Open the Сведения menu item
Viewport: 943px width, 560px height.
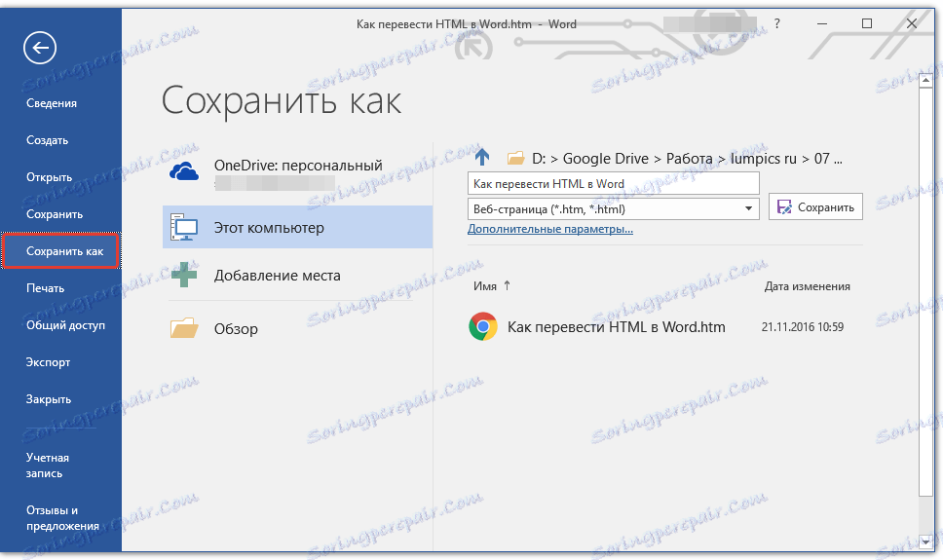[52, 103]
